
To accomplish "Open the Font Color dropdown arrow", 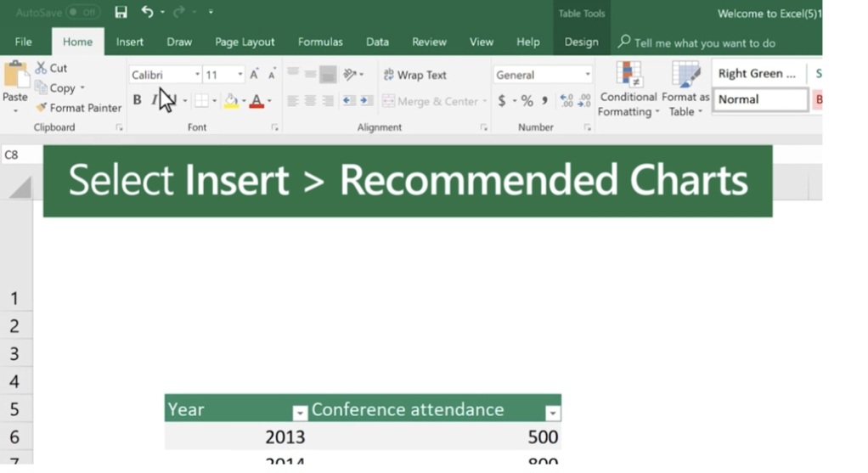I will pyautogui.click(x=269, y=101).
